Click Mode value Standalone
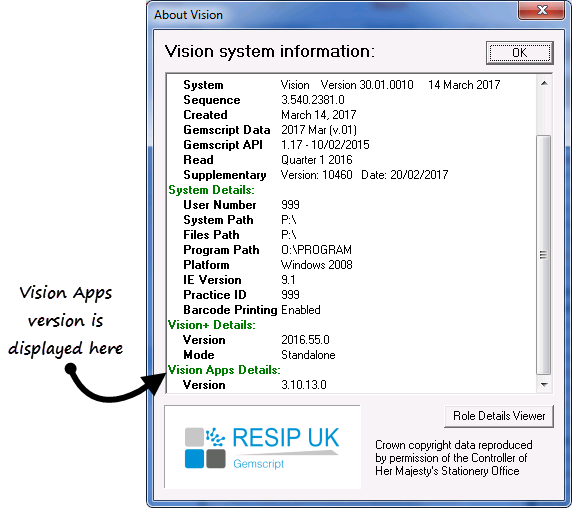The width and height of the screenshot is (572, 508). coord(308,355)
